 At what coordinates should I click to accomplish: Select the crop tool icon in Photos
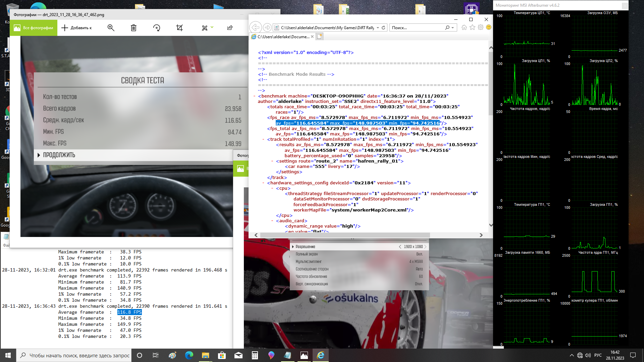pos(179,28)
